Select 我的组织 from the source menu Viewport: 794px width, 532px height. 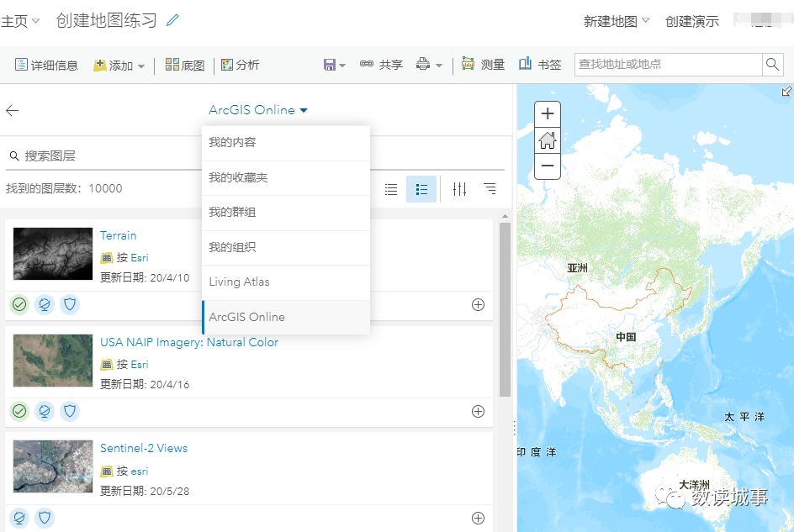pos(286,248)
